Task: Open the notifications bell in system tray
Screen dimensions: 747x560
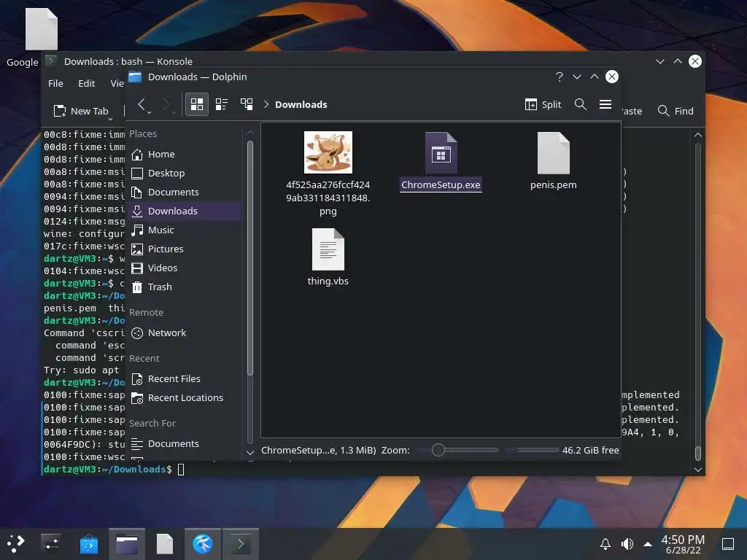Action: pyautogui.click(x=605, y=544)
